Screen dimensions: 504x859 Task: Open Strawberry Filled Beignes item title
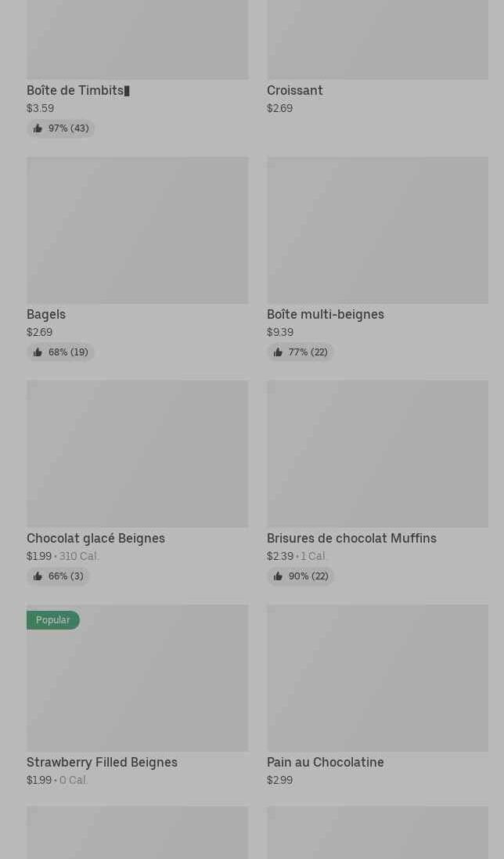tap(102, 763)
